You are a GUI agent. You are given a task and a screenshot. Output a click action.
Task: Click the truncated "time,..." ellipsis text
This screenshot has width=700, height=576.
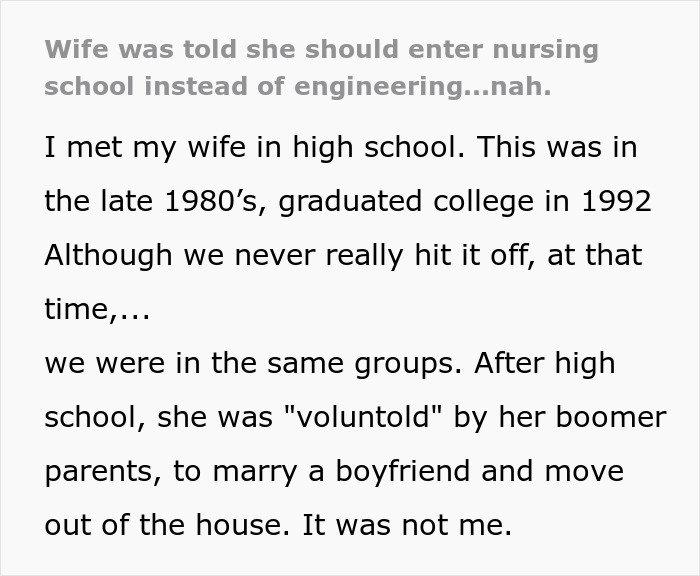[x=97, y=310]
